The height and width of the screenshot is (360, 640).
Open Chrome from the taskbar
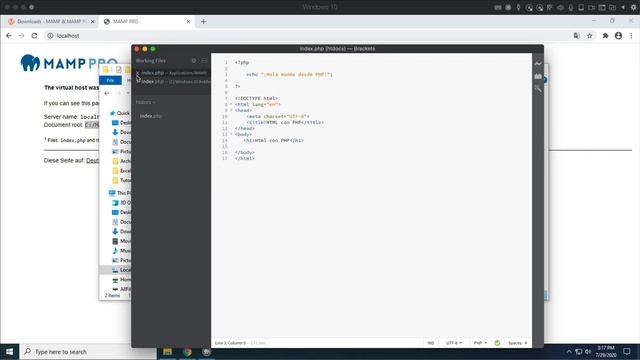[x=187, y=351]
